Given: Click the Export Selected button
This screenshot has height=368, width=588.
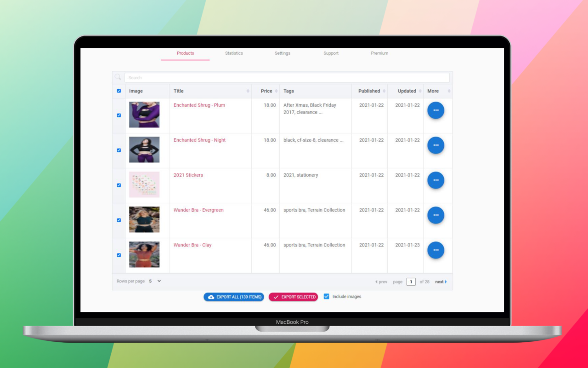Looking at the screenshot, I should pyautogui.click(x=293, y=297).
